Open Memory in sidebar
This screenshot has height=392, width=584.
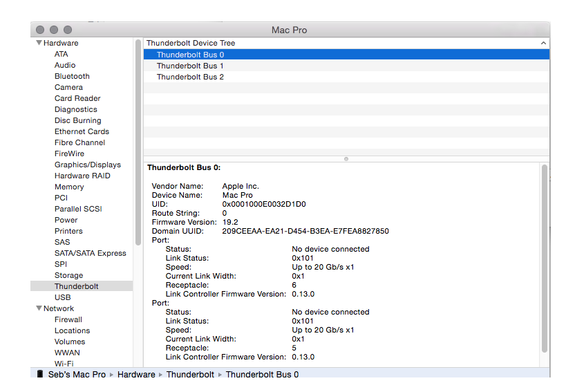pyautogui.click(x=69, y=187)
